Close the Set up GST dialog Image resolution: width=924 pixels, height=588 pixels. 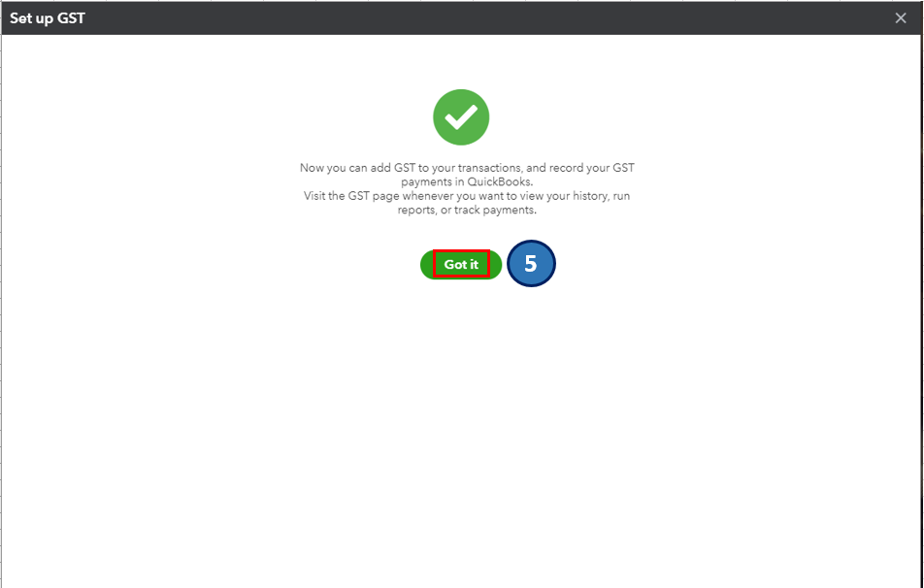coord(901,18)
